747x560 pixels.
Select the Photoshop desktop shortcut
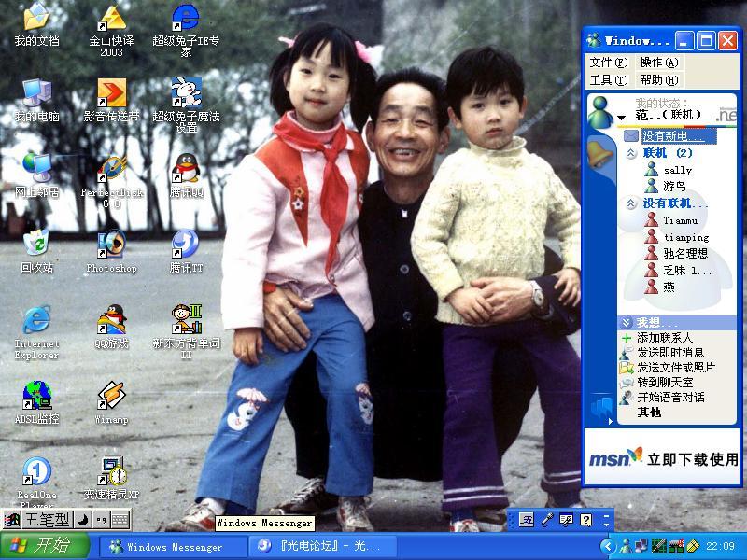click(x=111, y=251)
